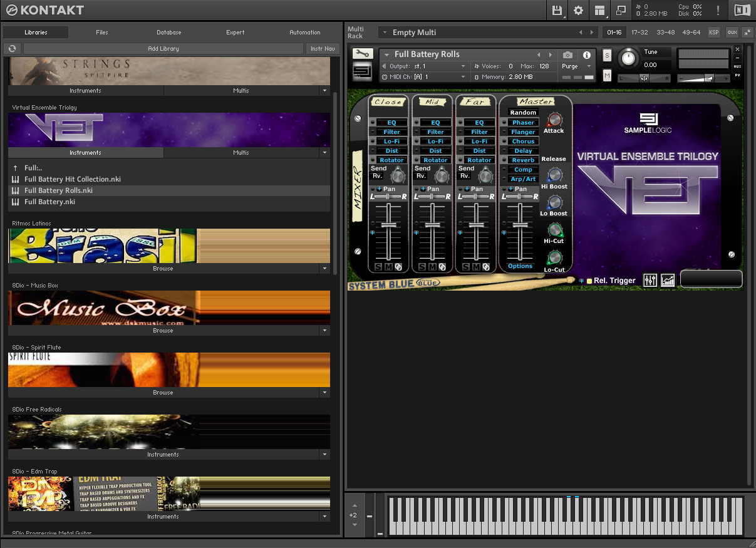Click the Native Instruments NI logo
The width and height of the screenshot is (756, 548).
742,10
